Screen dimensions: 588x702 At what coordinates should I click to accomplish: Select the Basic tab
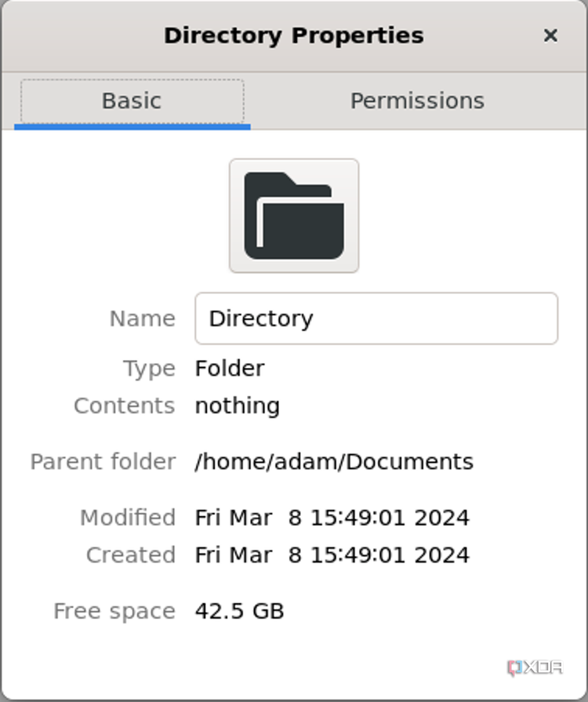pos(131,100)
